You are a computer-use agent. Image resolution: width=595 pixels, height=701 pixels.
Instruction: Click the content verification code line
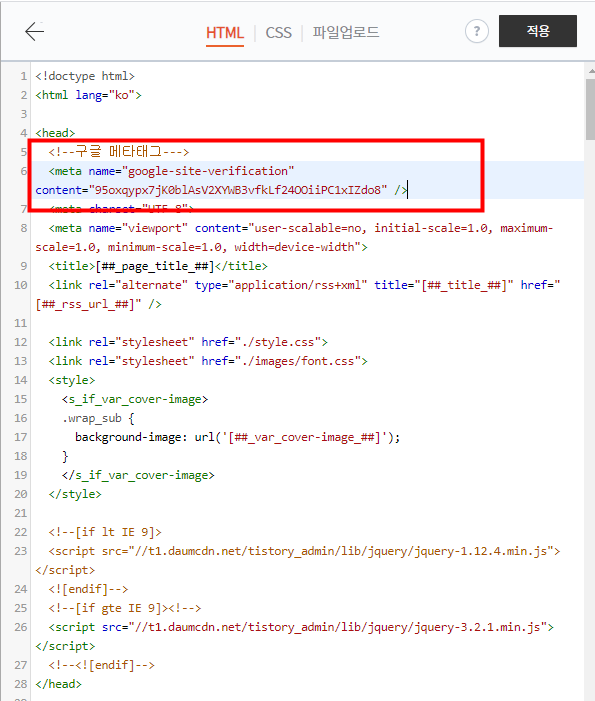tap(221, 190)
